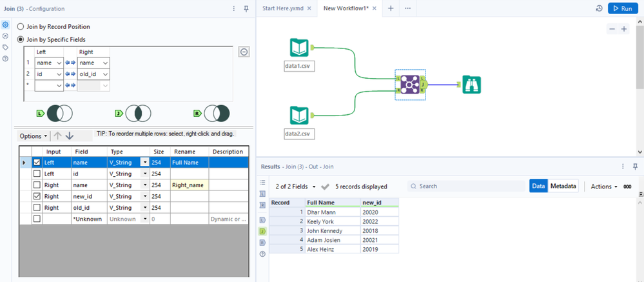Click the Left outer join Venn diagram
The height and width of the screenshot is (282, 644).
(59, 113)
